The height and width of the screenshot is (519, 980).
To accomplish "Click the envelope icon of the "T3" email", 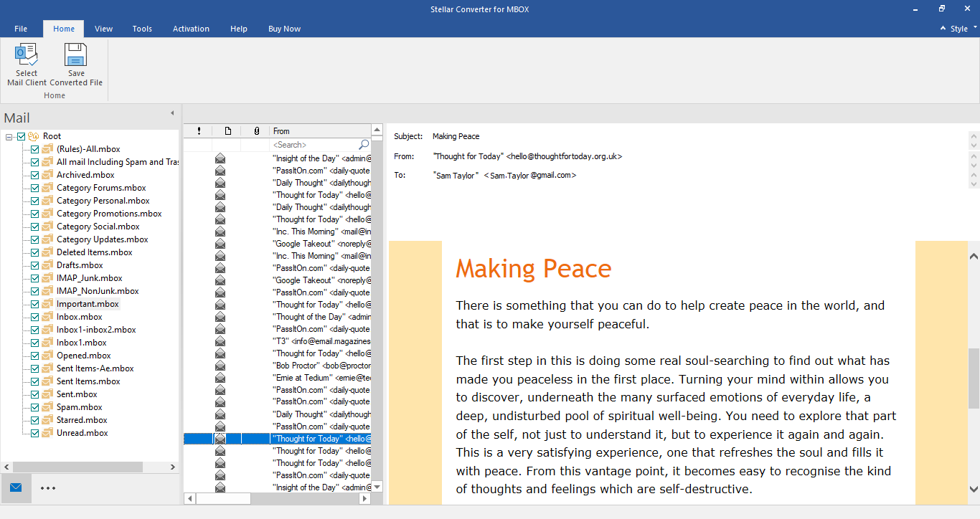I will pyautogui.click(x=220, y=341).
